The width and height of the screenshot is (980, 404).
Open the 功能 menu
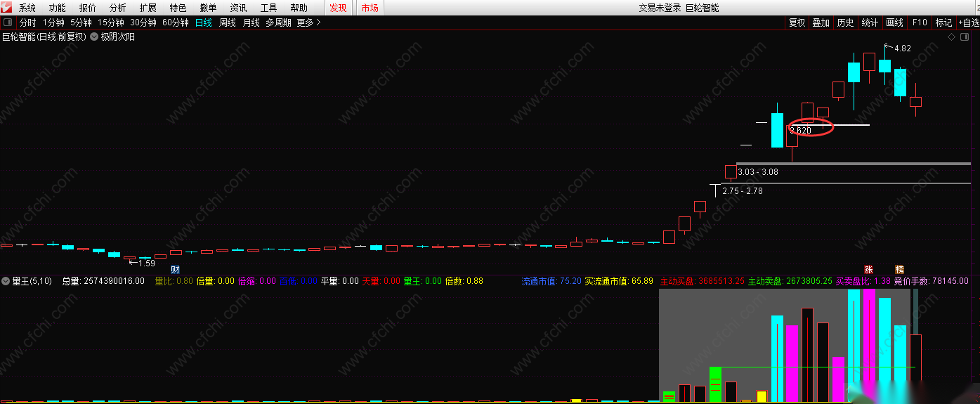tap(58, 8)
